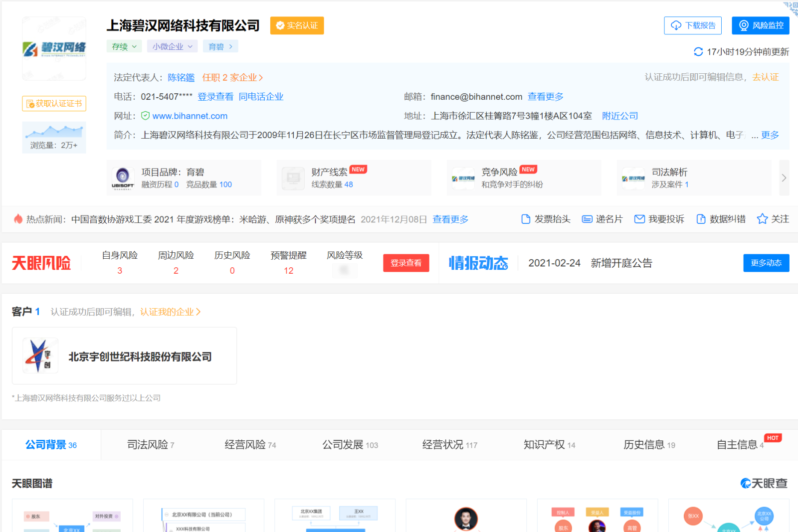798x532 pixels.
Task: Click the website verified shield icon
Action: pos(146,116)
